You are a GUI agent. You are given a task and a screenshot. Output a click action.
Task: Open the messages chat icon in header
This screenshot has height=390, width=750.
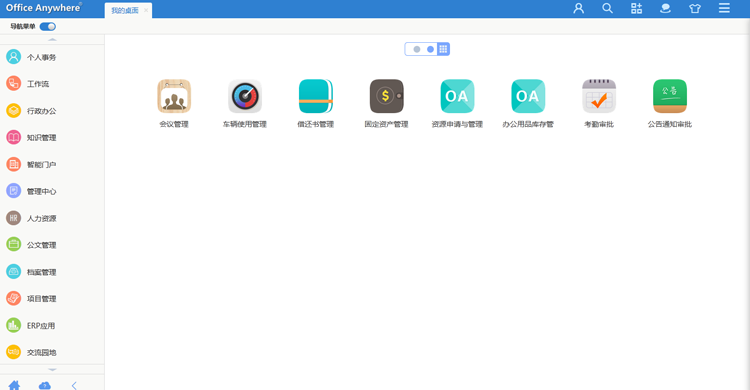pyautogui.click(x=665, y=8)
